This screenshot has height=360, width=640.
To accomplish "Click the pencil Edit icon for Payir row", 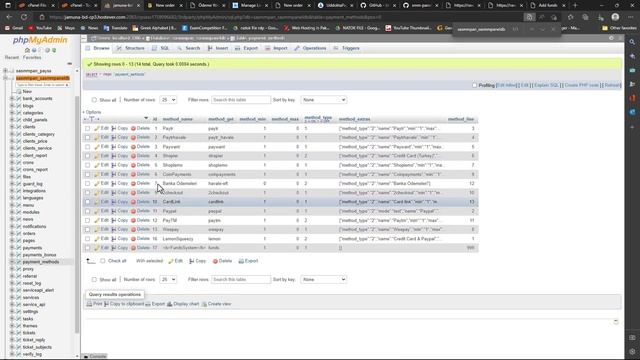I will 97,129.
